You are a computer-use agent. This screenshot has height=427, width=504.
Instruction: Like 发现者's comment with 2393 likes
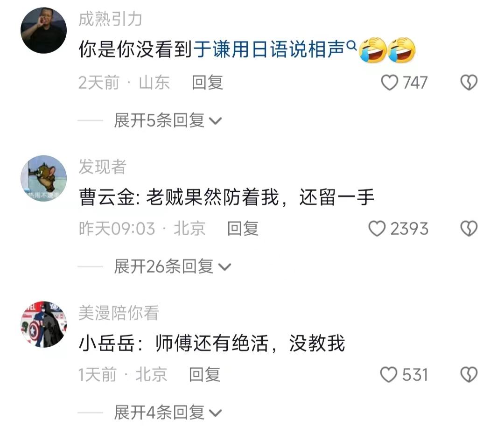377,229
